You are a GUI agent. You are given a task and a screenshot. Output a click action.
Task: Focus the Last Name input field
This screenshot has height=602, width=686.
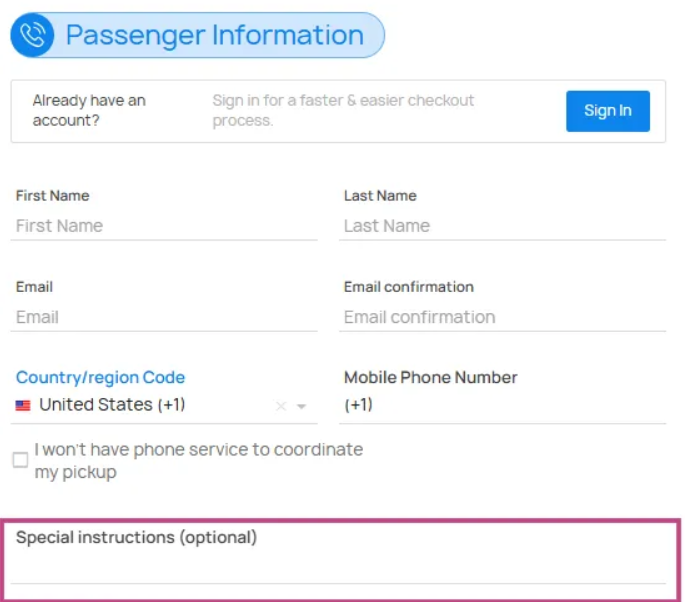tap(503, 226)
